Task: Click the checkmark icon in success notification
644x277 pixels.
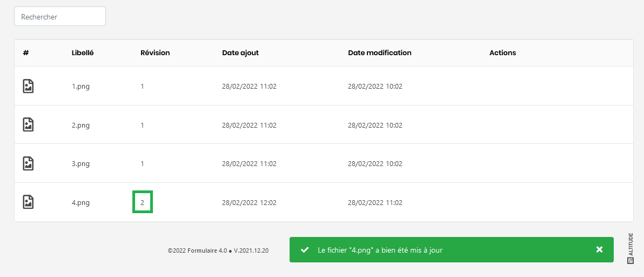Action: [x=305, y=250]
